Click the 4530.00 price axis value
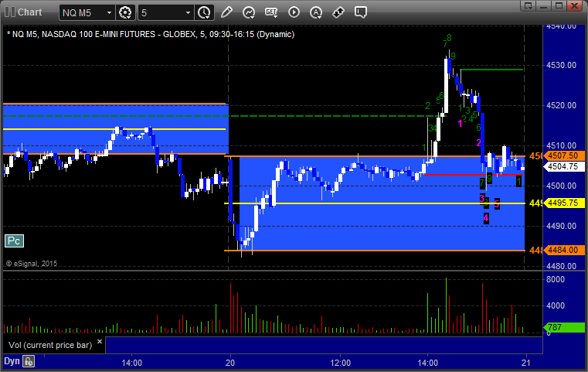The image size is (588, 372). point(561,65)
